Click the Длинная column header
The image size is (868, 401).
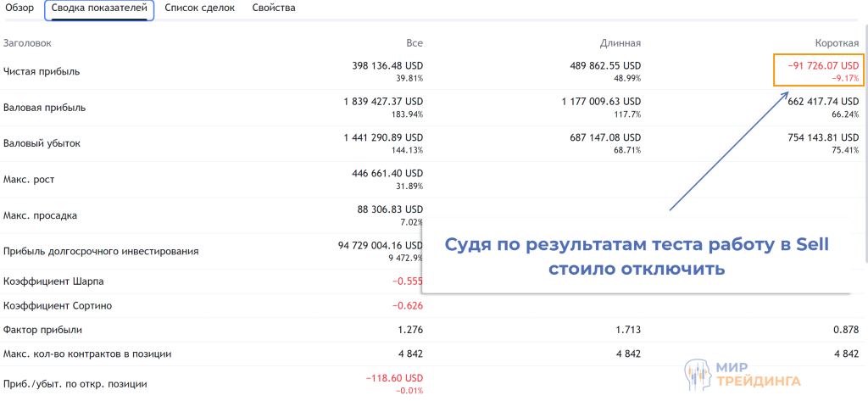pyautogui.click(x=620, y=43)
